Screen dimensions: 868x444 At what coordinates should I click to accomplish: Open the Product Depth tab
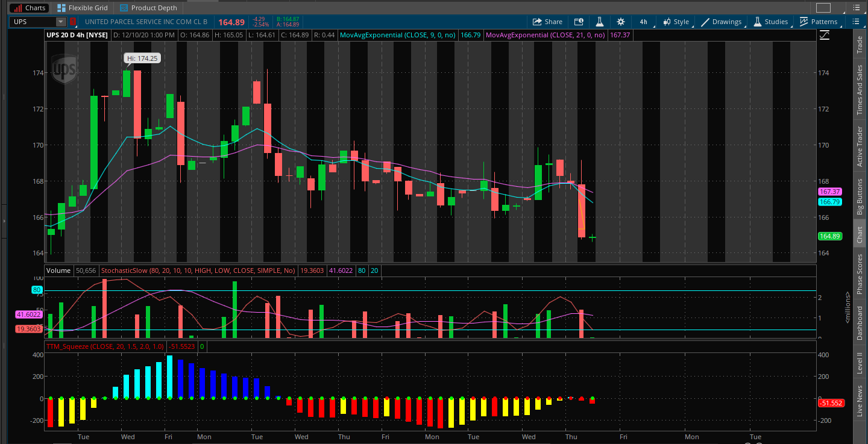148,8
